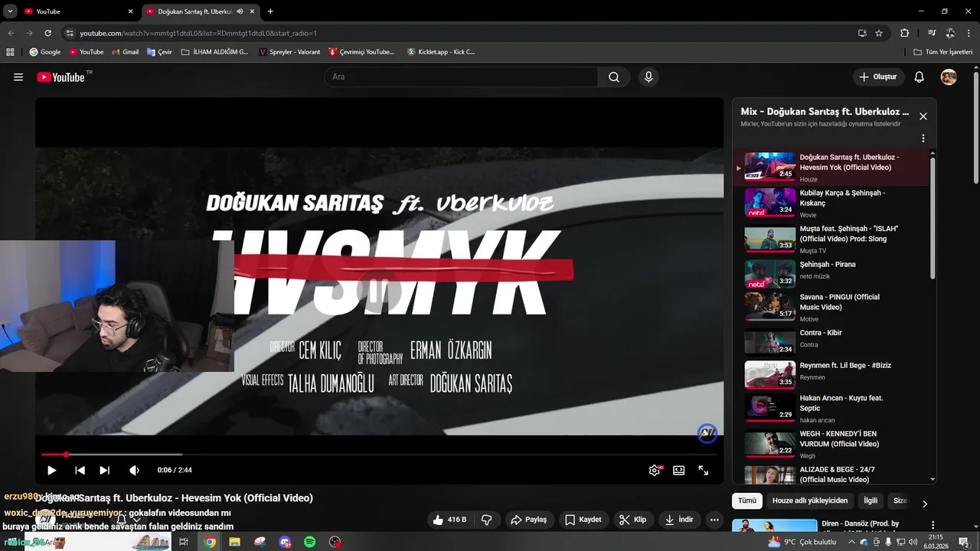This screenshot has height=551, width=980.
Task: Focus the YouTube Ara search field
Action: pyautogui.click(x=461, y=77)
